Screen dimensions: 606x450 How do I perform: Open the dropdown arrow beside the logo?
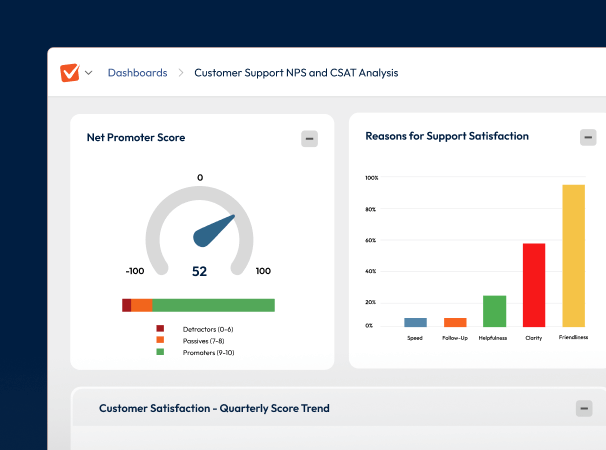coord(89,73)
